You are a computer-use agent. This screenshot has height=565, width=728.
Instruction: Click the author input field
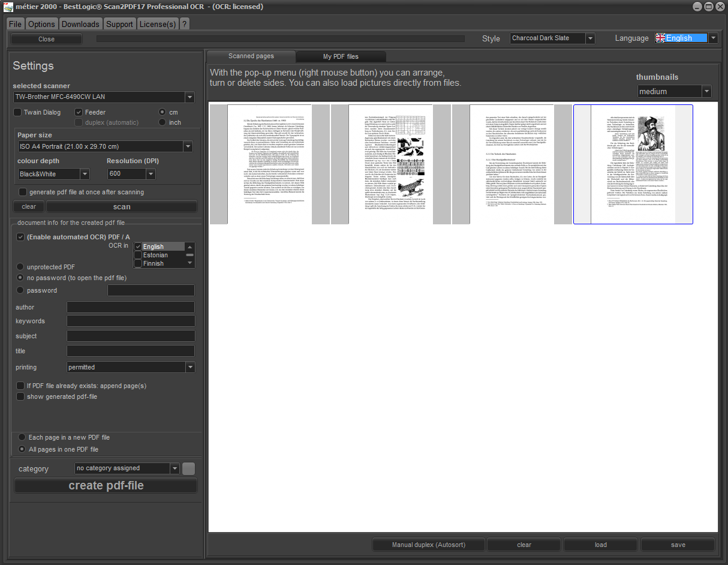(x=131, y=307)
